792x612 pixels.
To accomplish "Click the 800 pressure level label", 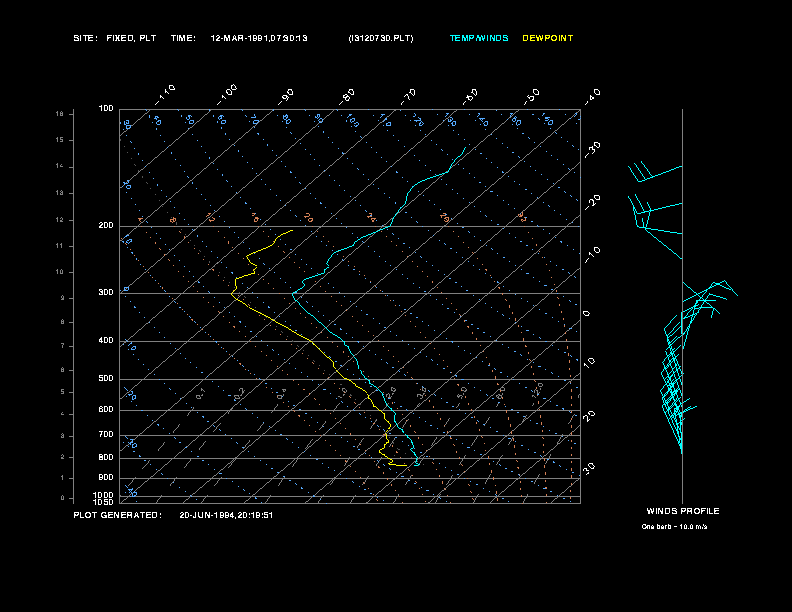I will click(106, 457).
